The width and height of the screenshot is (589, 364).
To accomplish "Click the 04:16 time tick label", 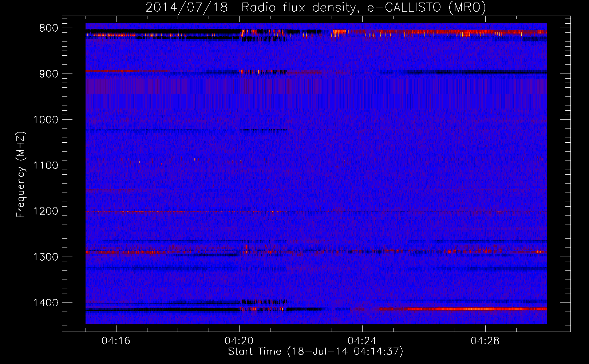I will (x=116, y=341).
